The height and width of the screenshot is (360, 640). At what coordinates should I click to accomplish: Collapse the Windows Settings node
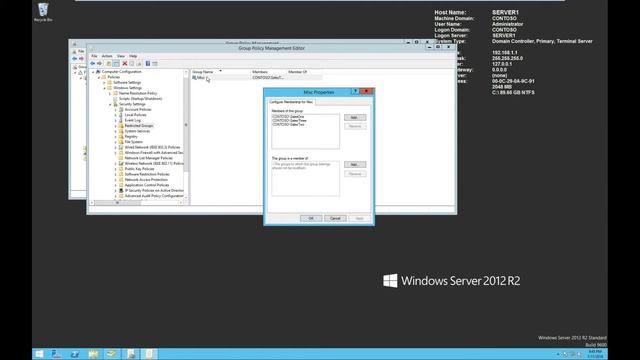pyautogui.click(x=104, y=88)
